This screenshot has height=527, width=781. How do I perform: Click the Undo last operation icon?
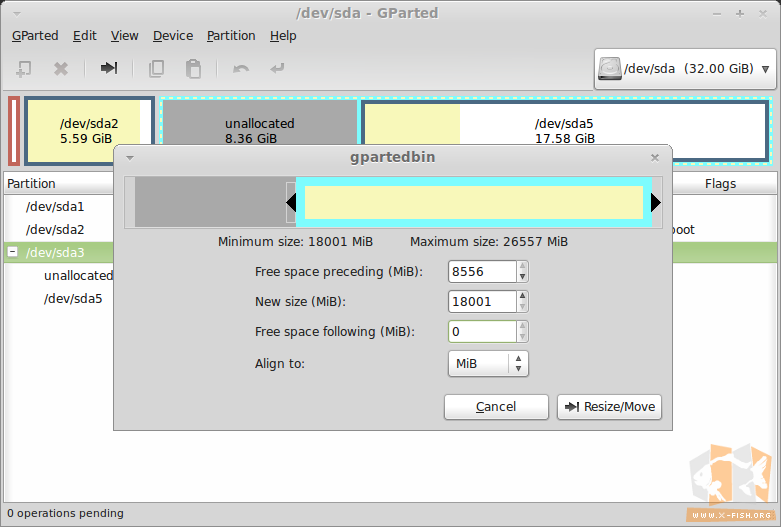(241, 68)
